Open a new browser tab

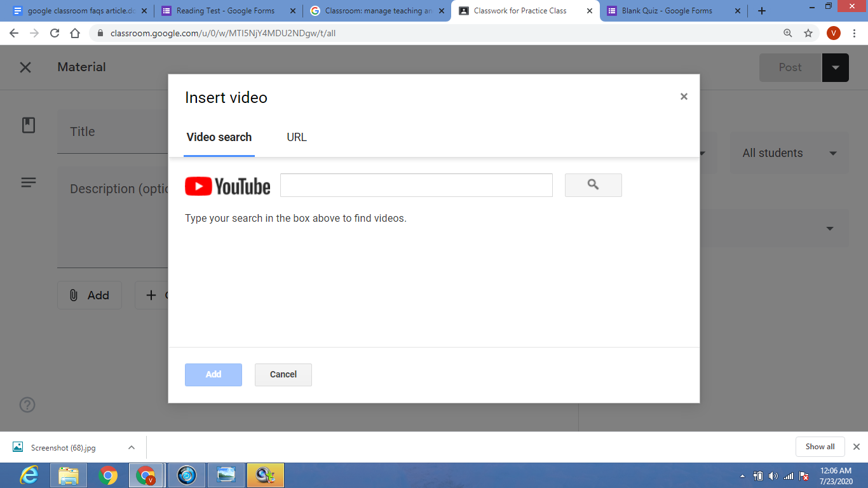(762, 11)
